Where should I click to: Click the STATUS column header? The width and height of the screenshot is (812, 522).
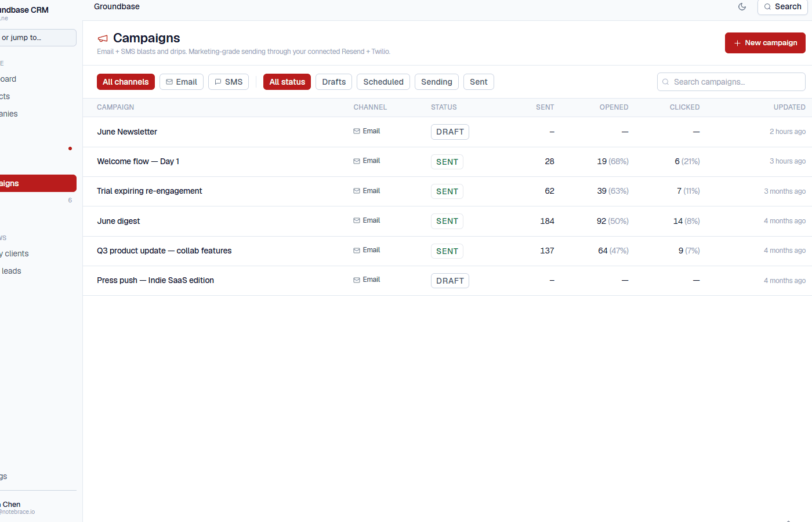pyautogui.click(x=444, y=107)
